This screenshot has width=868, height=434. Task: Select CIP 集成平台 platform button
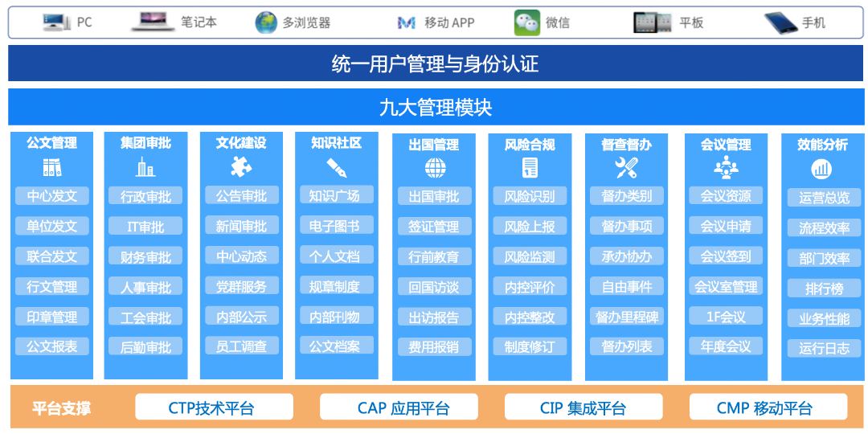point(583,408)
